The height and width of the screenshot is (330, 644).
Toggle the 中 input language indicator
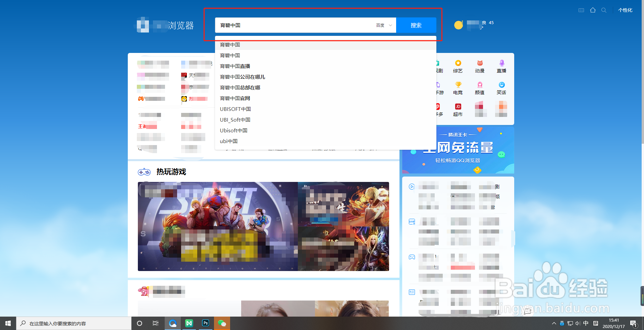(586, 323)
